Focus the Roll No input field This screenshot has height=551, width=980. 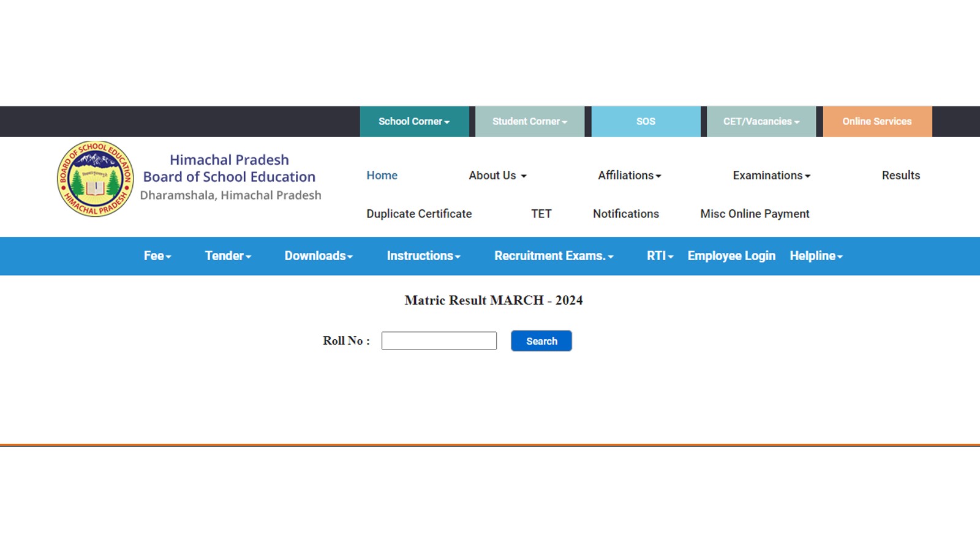click(x=439, y=341)
